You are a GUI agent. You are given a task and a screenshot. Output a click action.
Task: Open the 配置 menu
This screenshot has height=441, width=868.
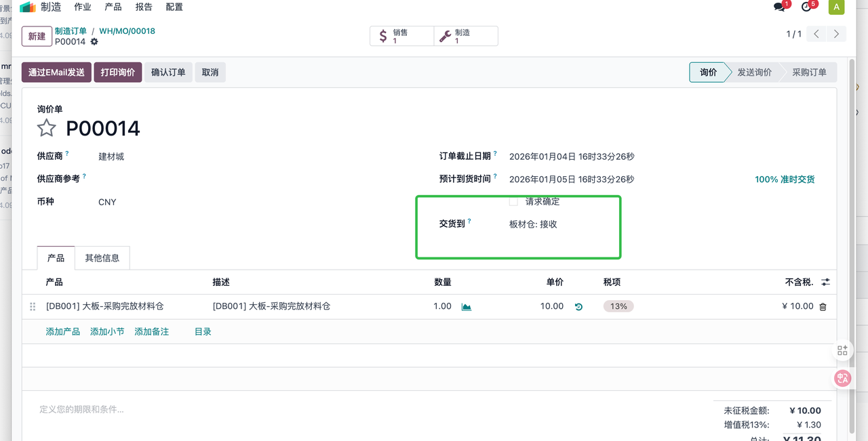point(174,7)
